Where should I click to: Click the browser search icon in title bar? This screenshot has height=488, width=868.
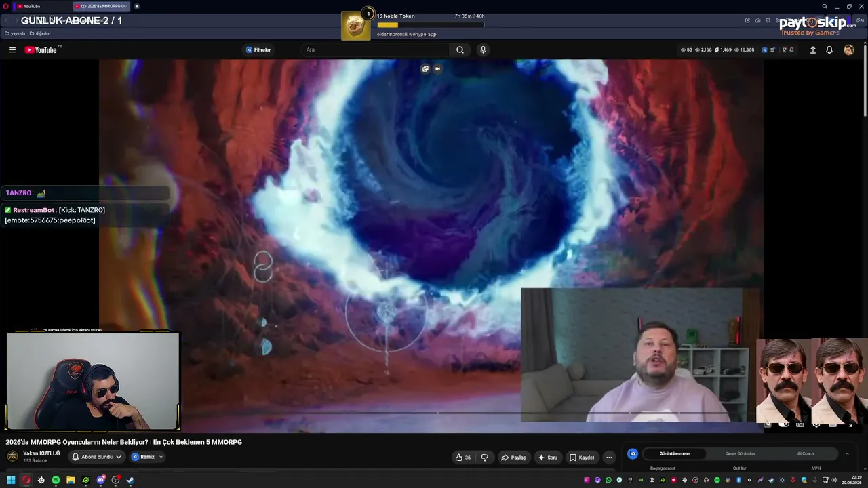tap(825, 6)
